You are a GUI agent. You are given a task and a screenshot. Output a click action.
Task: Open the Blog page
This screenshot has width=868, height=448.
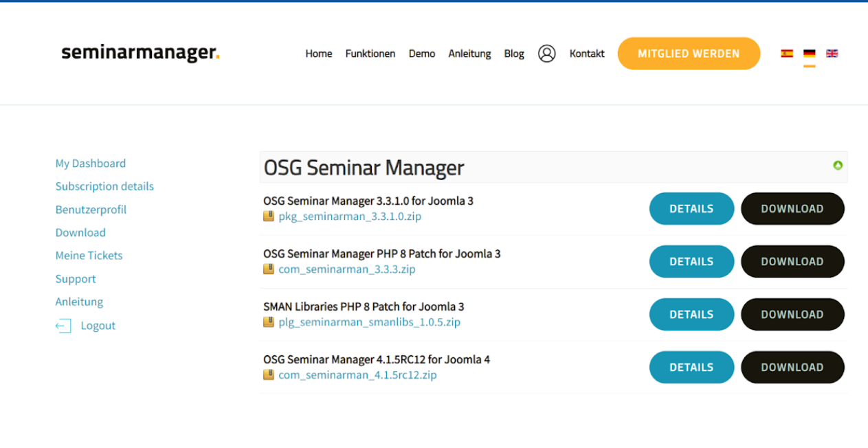[514, 54]
